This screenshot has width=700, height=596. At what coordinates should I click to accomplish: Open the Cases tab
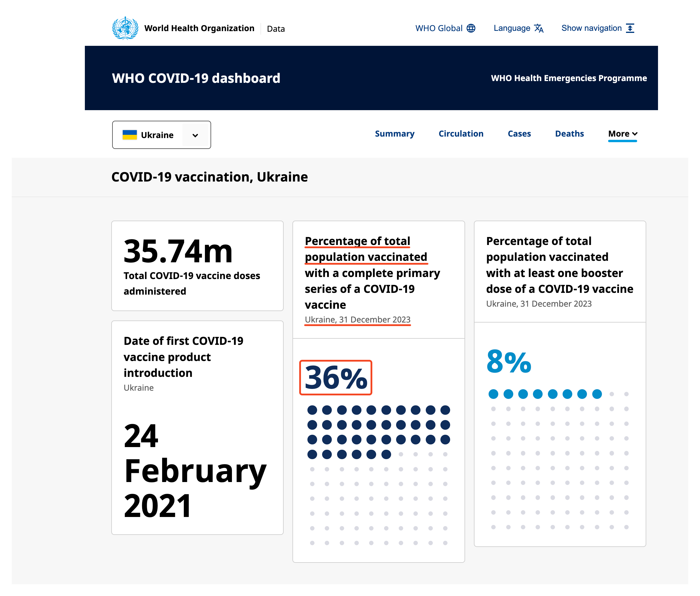pos(519,133)
